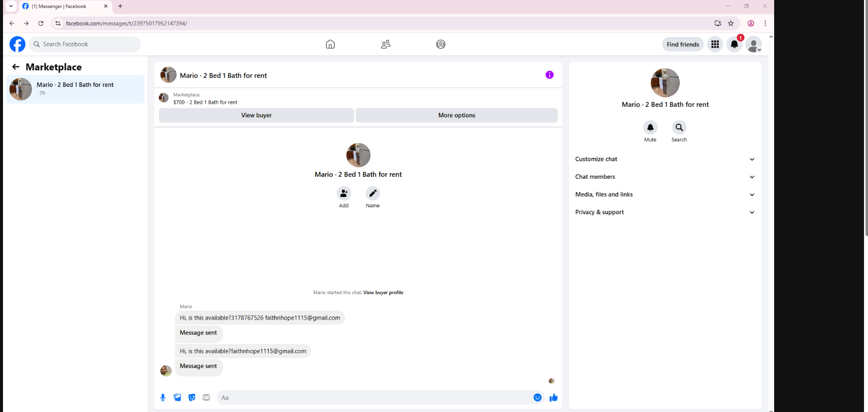Focus the Search Facebook field
The width and height of the screenshot is (868, 412).
click(x=85, y=44)
